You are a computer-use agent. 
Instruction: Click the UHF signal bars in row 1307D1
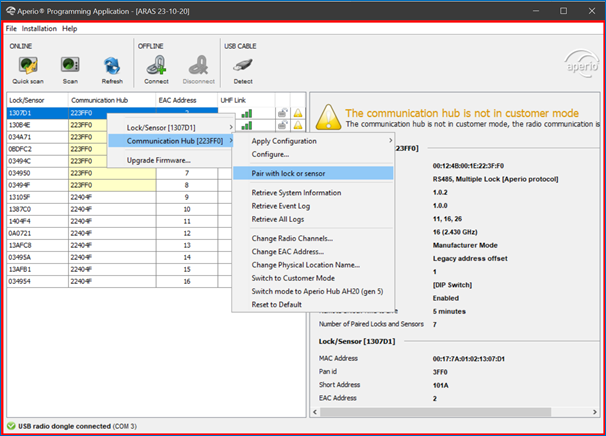247,113
